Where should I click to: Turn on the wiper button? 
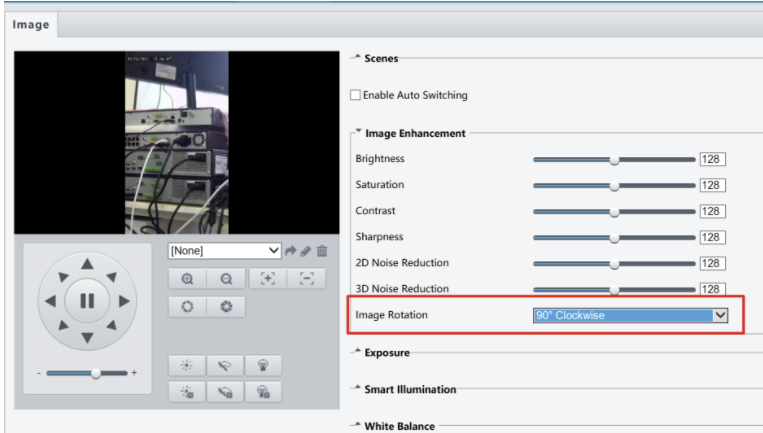click(x=225, y=365)
